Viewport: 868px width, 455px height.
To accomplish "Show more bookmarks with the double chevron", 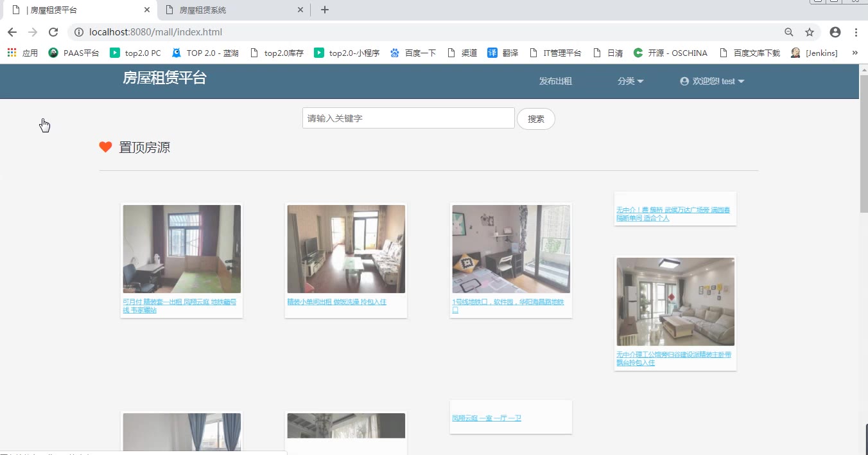I will pyautogui.click(x=855, y=53).
